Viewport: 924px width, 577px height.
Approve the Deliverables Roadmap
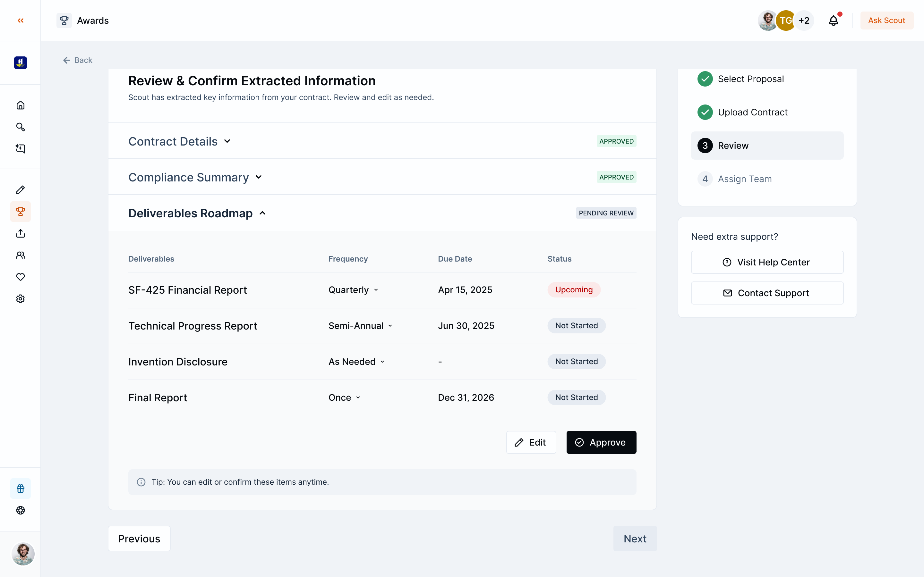(x=601, y=442)
